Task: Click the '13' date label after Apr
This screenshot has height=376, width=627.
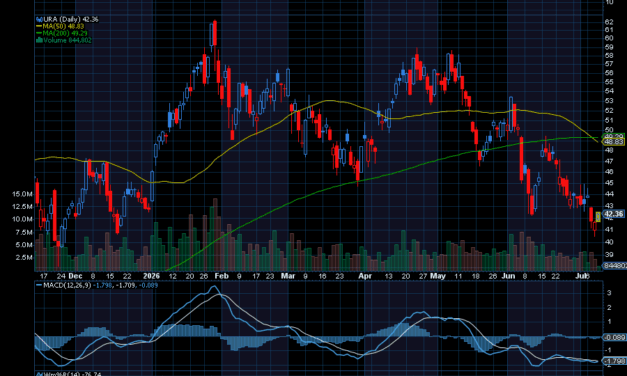Action: (388, 276)
